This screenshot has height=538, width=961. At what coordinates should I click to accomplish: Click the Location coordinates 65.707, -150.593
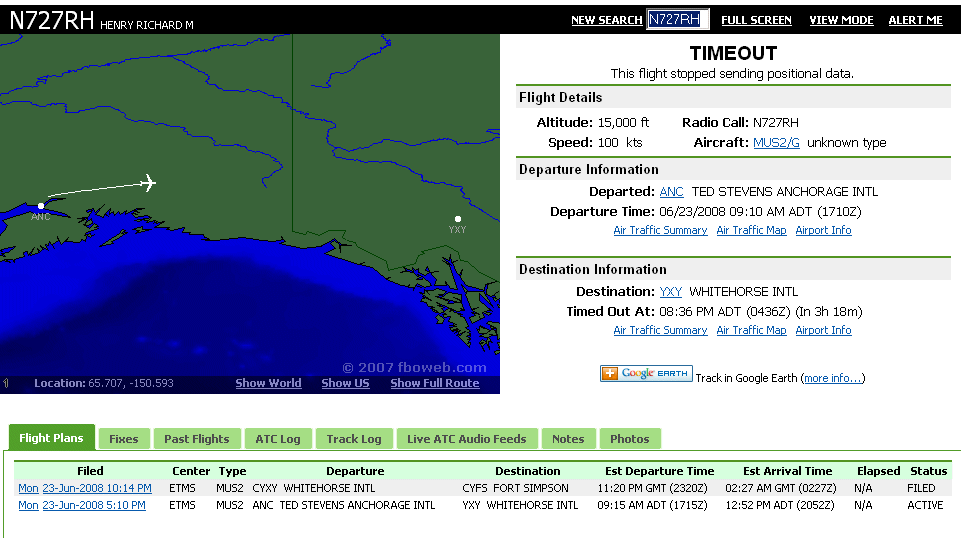point(131,383)
